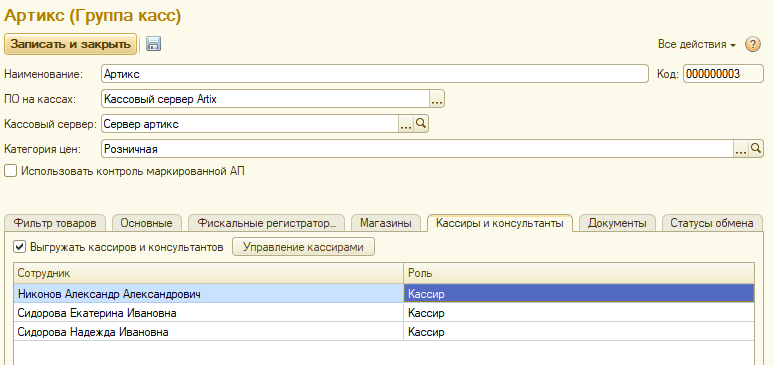Viewport: 774px width, 365px height.
Task: Click the Управление кассирами button
Action: (303, 247)
